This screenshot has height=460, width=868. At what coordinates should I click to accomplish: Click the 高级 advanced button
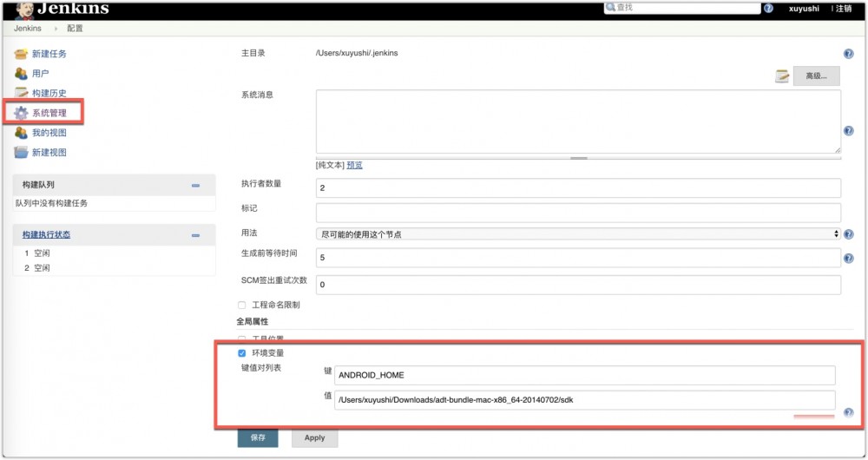pyautogui.click(x=817, y=76)
